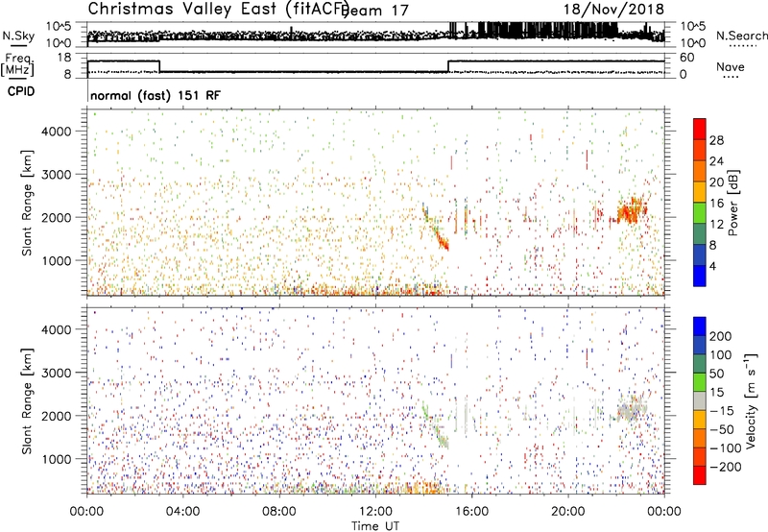Click the blue bottom of power colorbar
The height and width of the screenshot is (532, 768).
[700, 276]
